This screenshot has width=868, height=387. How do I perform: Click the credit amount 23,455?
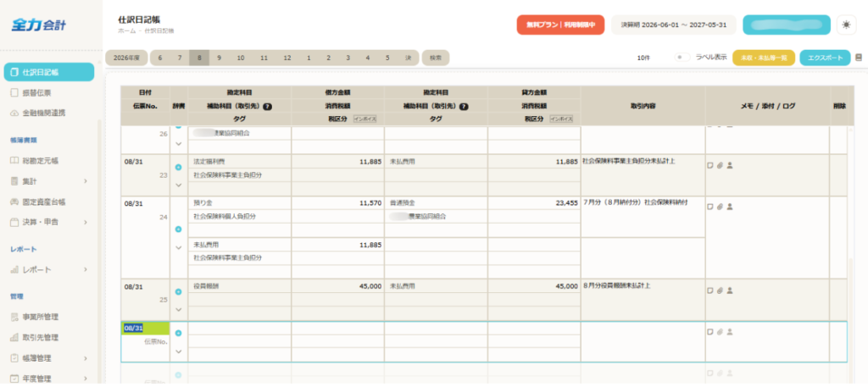(566, 203)
